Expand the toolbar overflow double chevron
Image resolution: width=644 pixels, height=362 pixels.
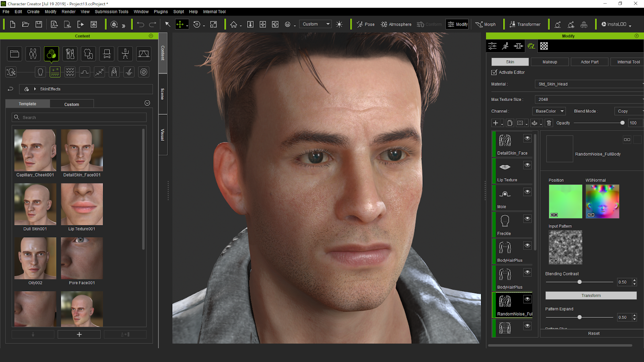coord(124,25)
